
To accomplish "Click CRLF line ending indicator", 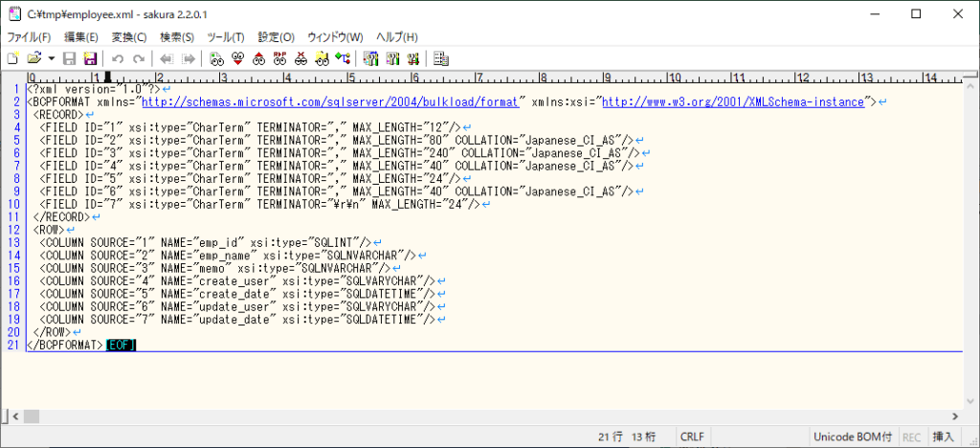I will coord(692,437).
